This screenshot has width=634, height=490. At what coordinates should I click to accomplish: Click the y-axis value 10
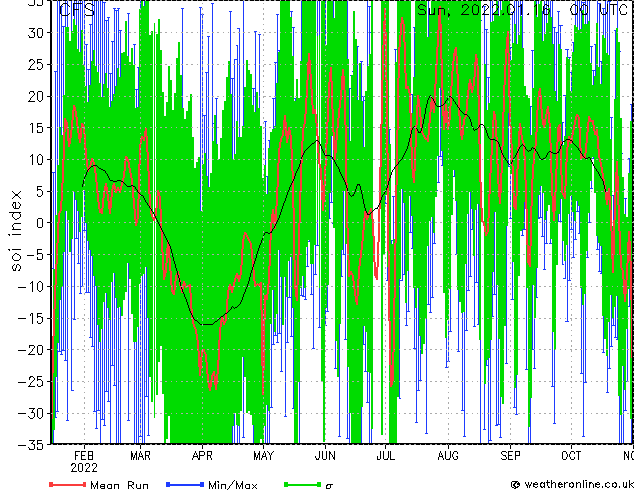pos(36,160)
